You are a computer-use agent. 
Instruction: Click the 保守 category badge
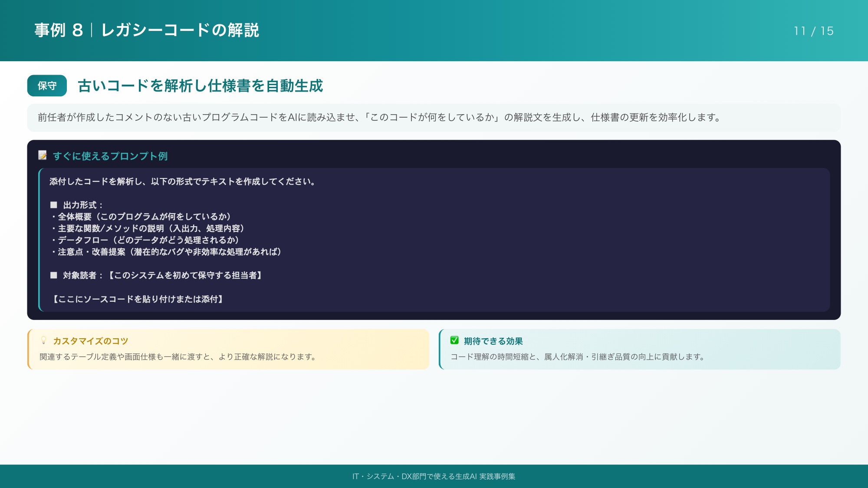[x=47, y=86]
